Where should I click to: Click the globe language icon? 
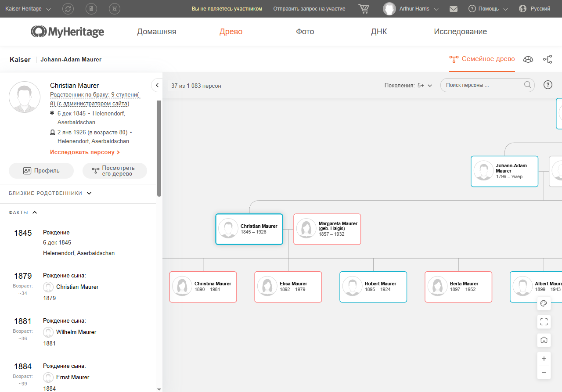pyautogui.click(x=522, y=9)
